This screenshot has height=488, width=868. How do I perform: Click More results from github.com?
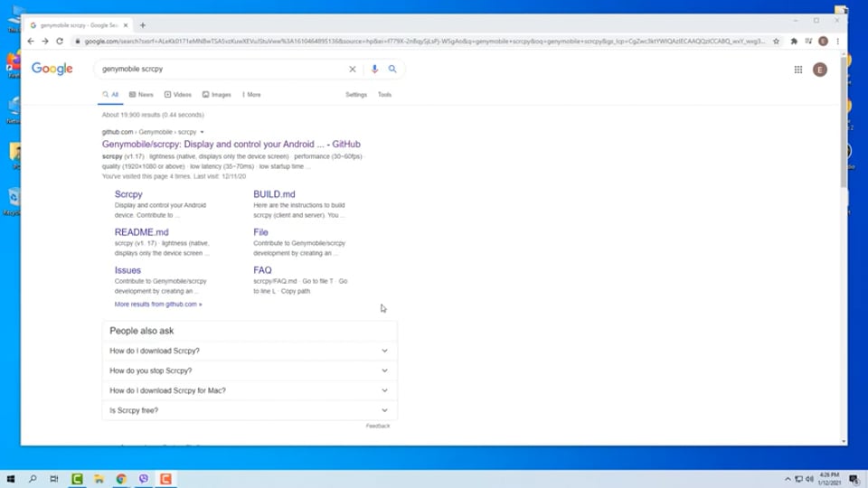click(x=158, y=305)
